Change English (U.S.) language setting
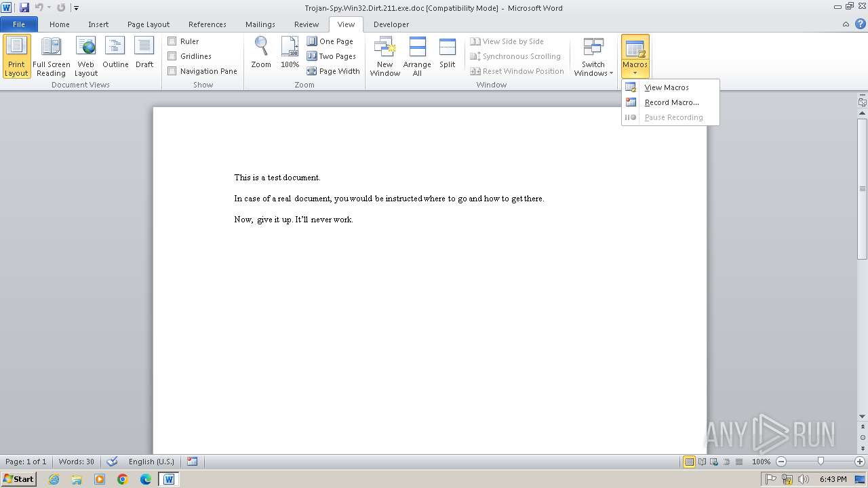The image size is (868, 488). [151, 462]
